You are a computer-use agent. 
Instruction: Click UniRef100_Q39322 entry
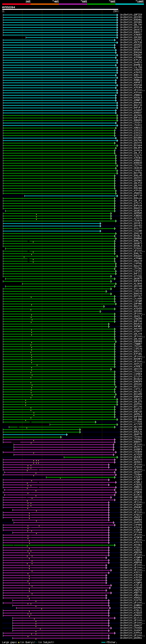coord(131,130)
